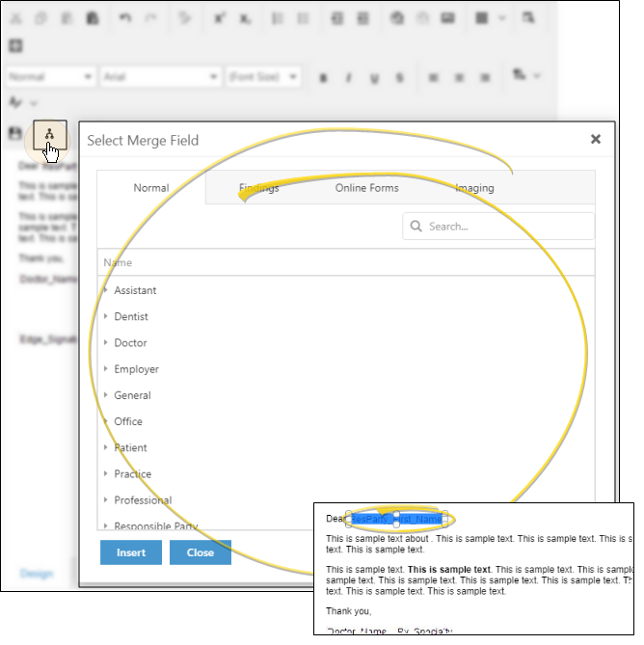Click the Undo arrow in the toolbar
The image size is (644, 645).
pos(125,17)
